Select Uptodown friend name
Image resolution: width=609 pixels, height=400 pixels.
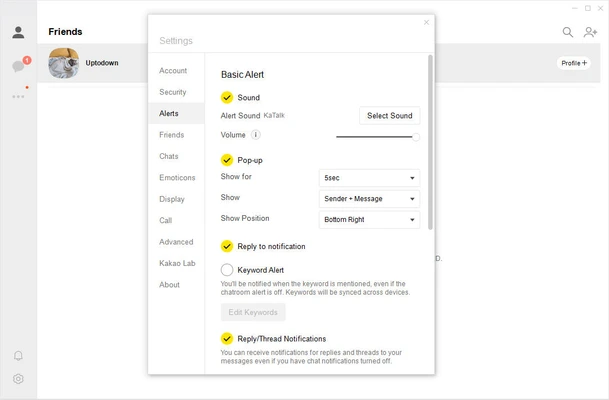102,63
